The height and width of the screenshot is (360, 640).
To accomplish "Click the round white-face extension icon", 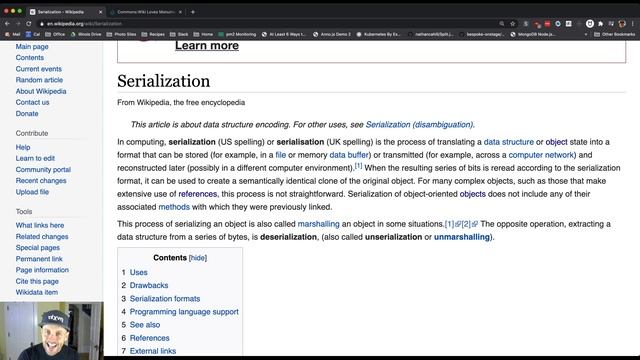I will 589,24.
